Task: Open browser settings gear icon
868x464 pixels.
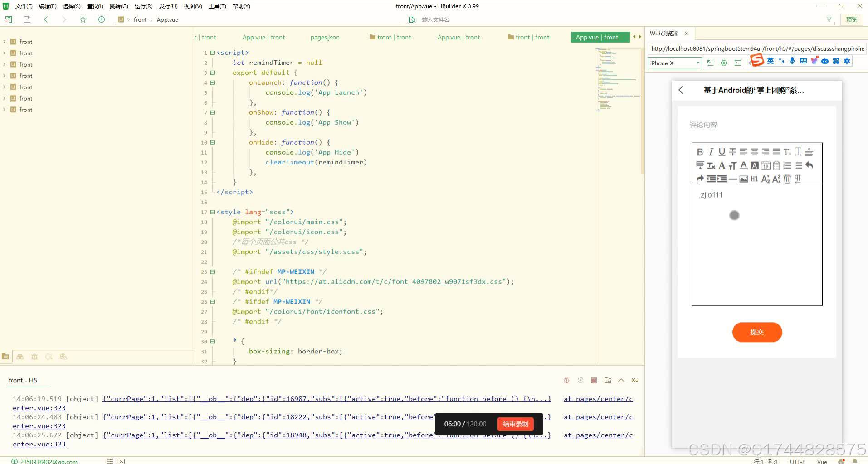Action: pyautogui.click(x=724, y=63)
